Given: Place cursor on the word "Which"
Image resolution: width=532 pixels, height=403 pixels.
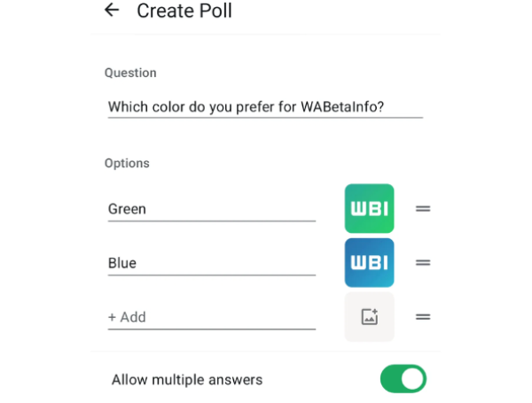Looking at the screenshot, I should [127, 107].
